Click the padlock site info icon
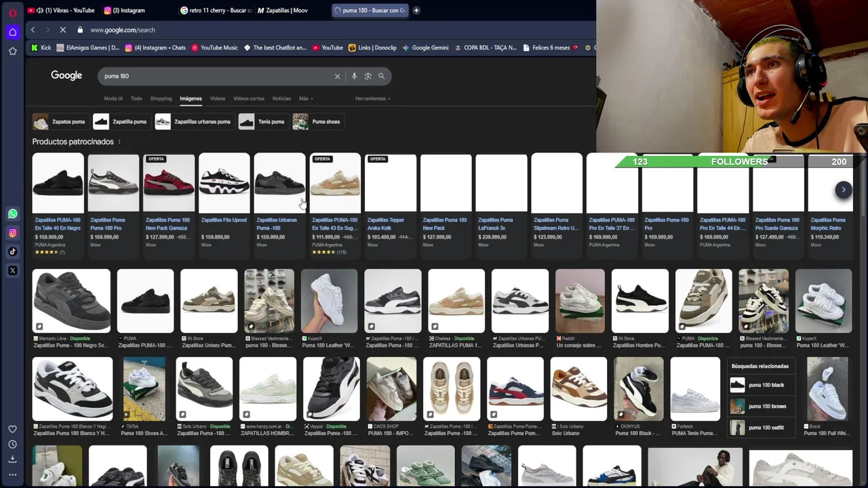This screenshot has width=868, height=488. [x=80, y=30]
